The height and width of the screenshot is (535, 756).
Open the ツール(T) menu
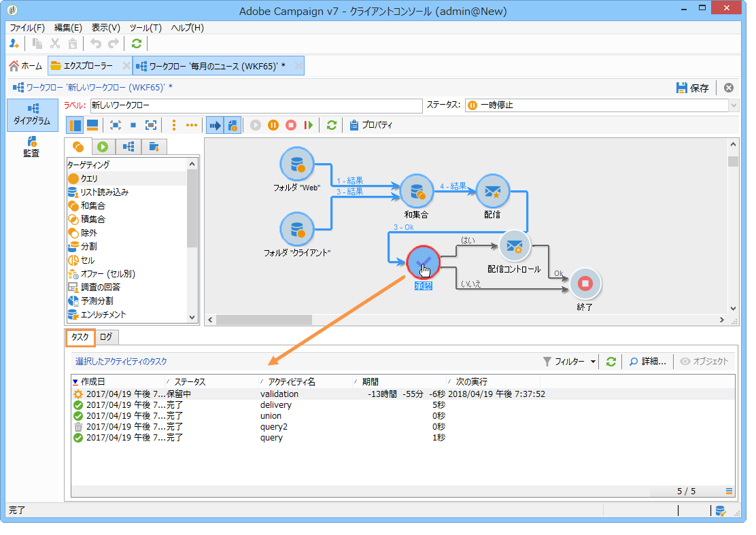coord(145,28)
